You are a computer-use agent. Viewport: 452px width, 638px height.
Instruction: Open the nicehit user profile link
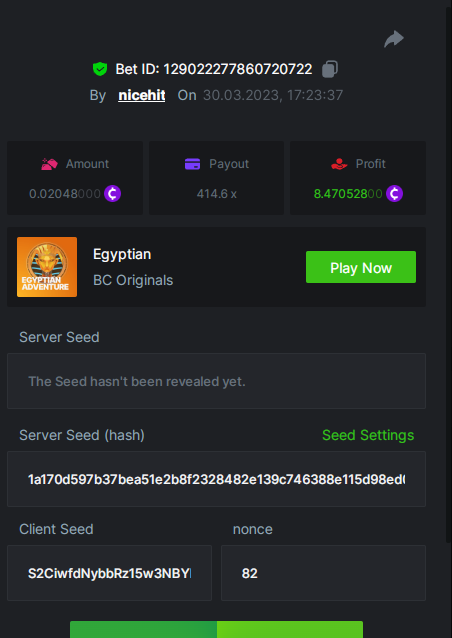142,95
